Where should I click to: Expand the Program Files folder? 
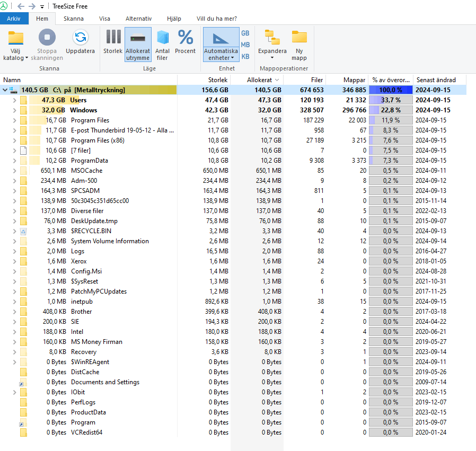tap(14, 120)
